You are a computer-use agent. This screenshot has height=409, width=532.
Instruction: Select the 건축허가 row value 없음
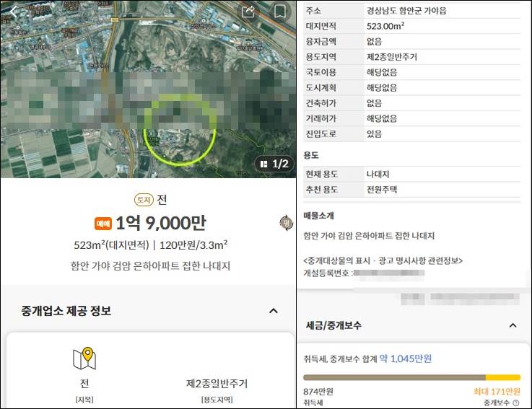click(x=374, y=102)
